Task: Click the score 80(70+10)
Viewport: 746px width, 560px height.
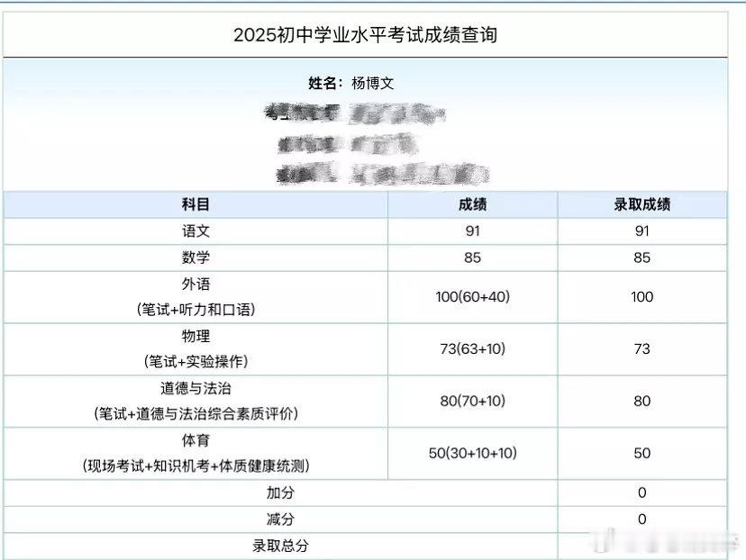Action: click(x=472, y=401)
